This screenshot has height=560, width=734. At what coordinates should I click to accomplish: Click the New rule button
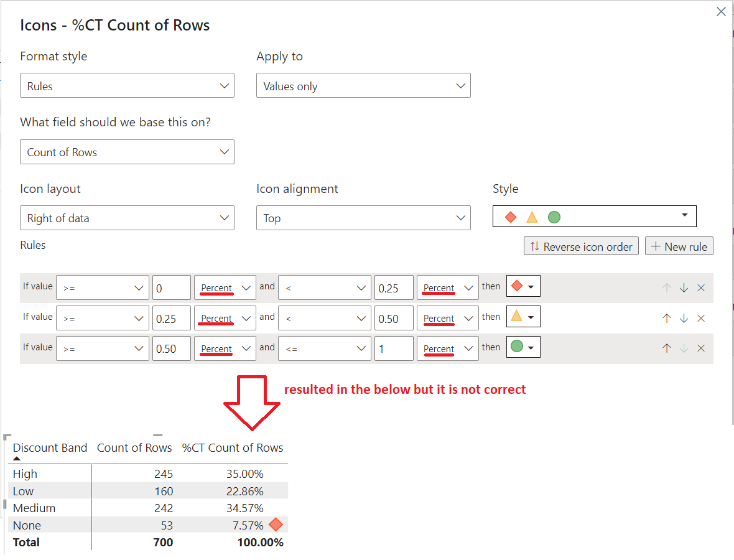tap(679, 246)
